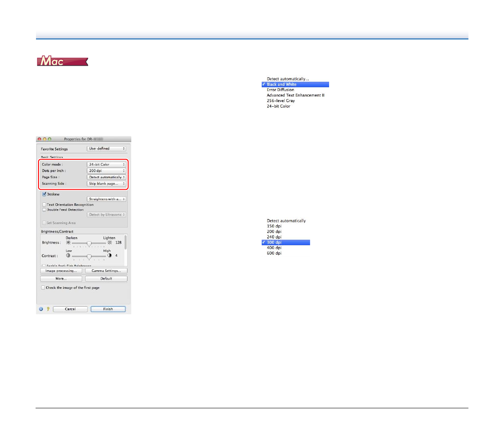Open Gamma Settings dialog
Screen dimensions: 504x432
[x=106, y=271]
